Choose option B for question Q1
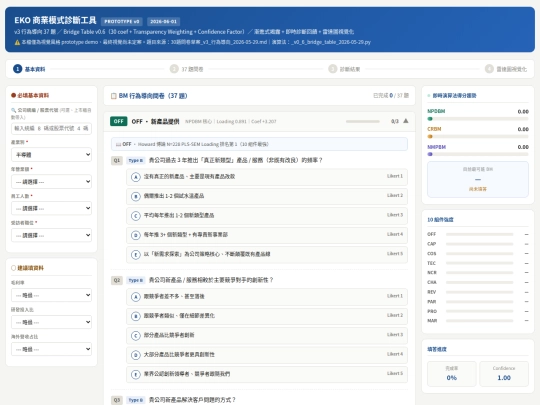Screen dimensions: 540x405 (x=267, y=196)
